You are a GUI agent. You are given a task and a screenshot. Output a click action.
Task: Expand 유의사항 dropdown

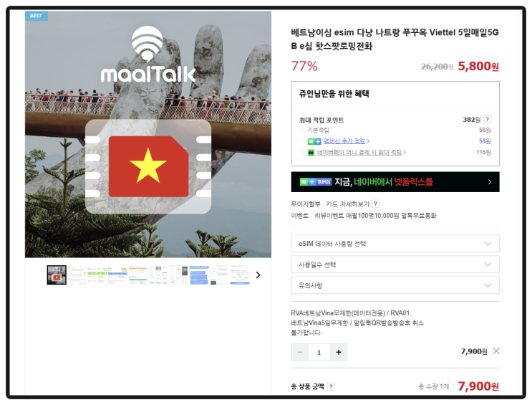pyautogui.click(x=395, y=285)
